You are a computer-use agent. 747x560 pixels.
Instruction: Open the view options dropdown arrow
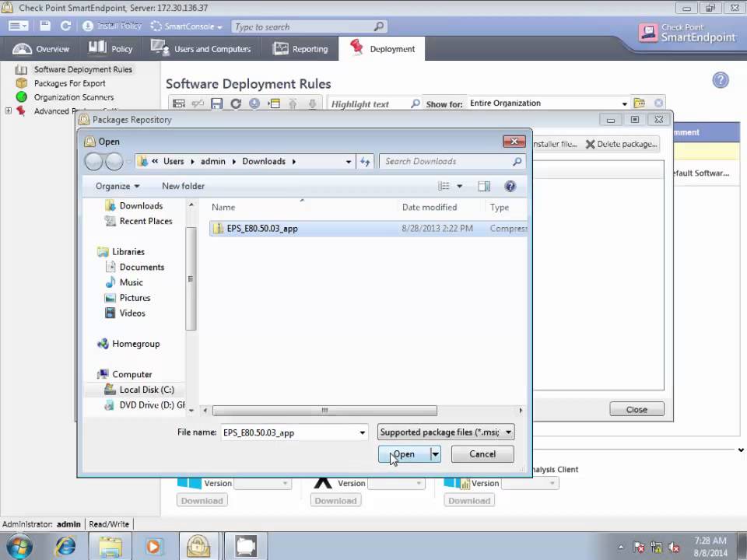click(460, 186)
